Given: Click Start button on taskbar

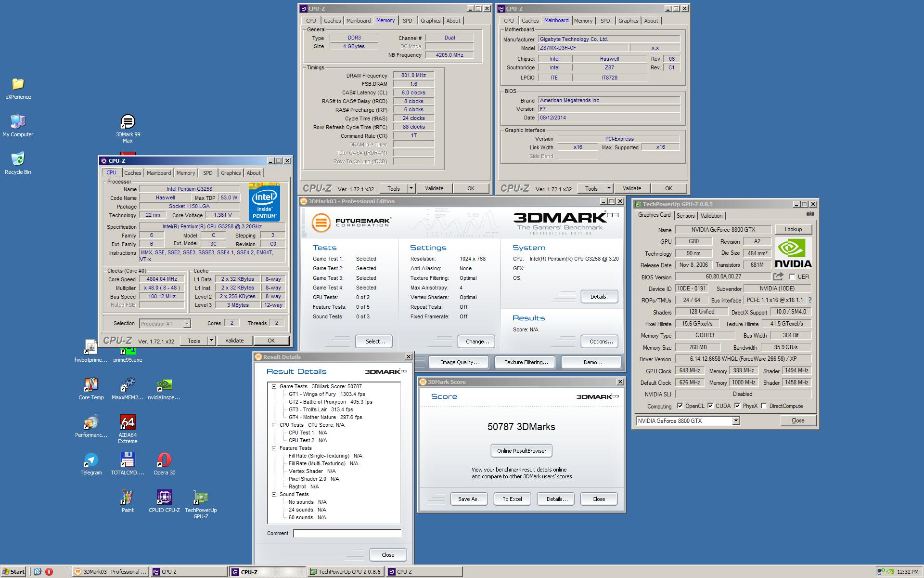Looking at the screenshot, I should 13,572.
